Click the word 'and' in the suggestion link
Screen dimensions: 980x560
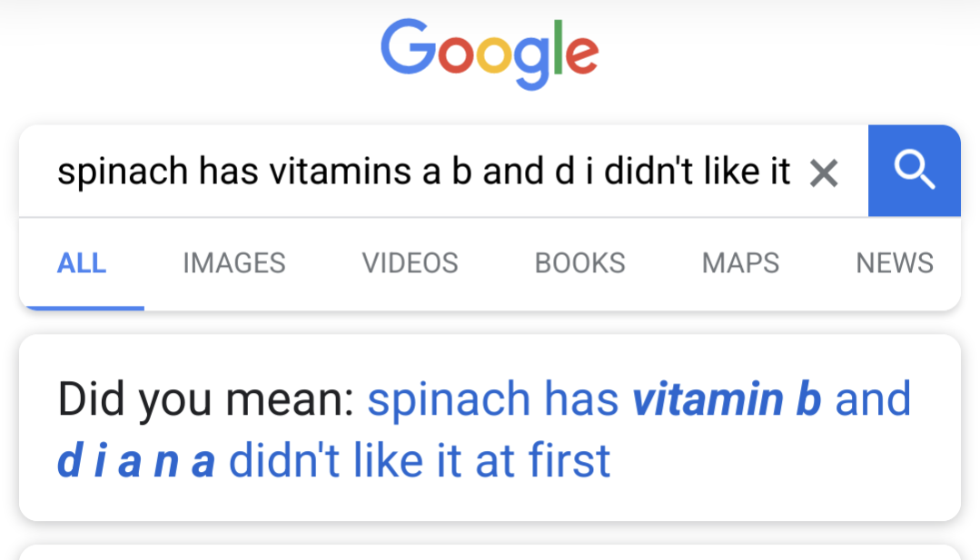pyautogui.click(x=872, y=399)
